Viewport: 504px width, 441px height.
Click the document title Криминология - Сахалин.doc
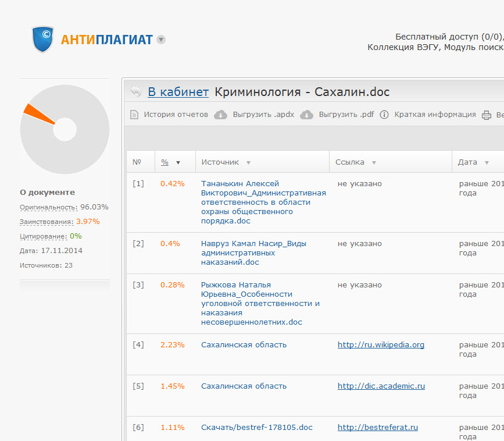[302, 92]
